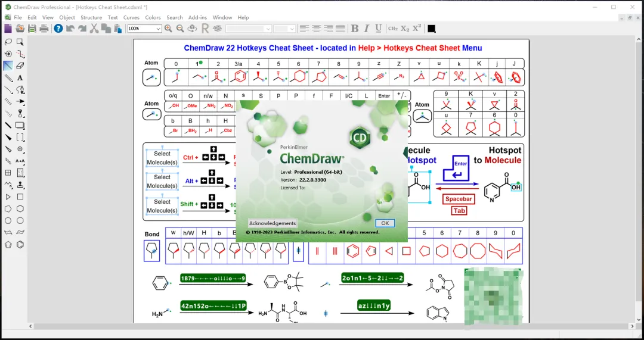Redo the last action
The height and width of the screenshot is (340, 644).
click(x=82, y=29)
